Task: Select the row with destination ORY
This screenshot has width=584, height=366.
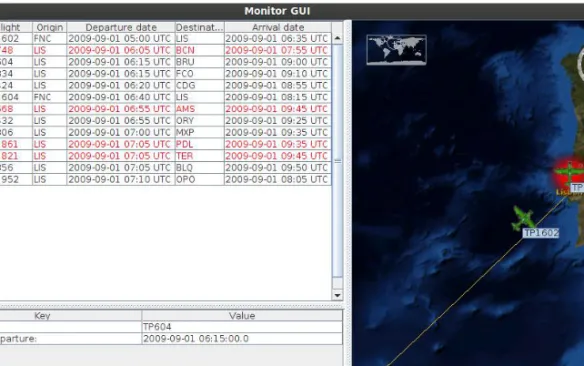Action: pos(165,121)
